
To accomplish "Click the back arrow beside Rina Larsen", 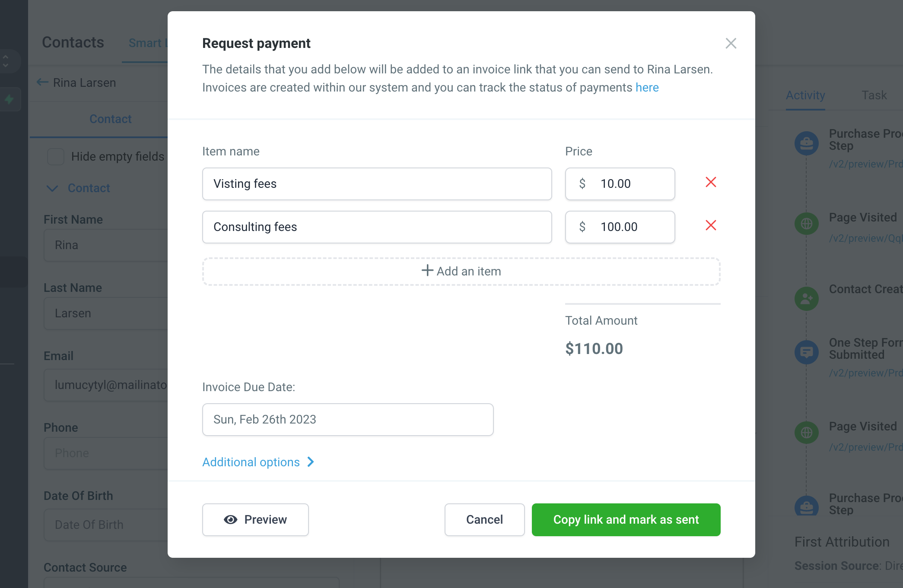I will (x=42, y=82).
